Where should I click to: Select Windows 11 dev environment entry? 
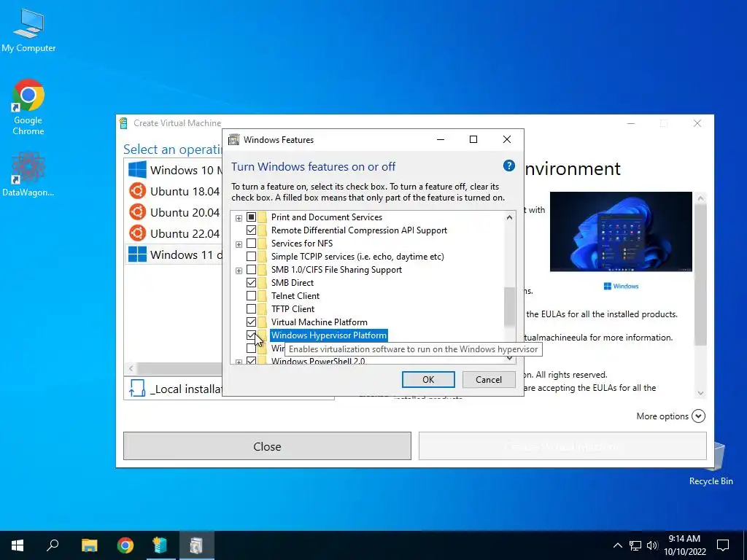174,254
